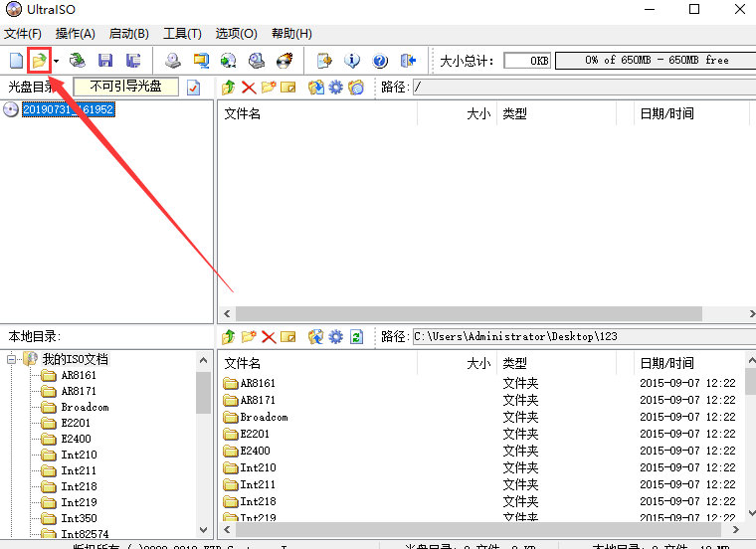Click the upper file list horizontal scrollbar

pos(469,313)
